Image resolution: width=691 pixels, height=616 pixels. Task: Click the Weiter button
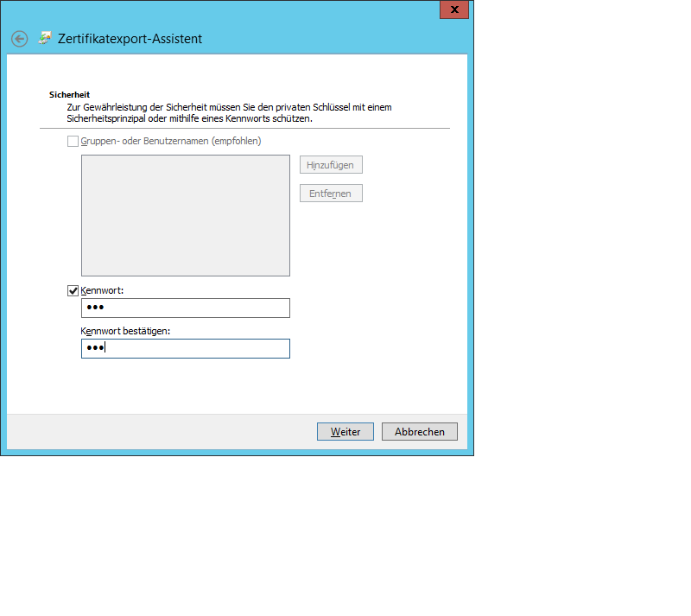click(345, 432)
